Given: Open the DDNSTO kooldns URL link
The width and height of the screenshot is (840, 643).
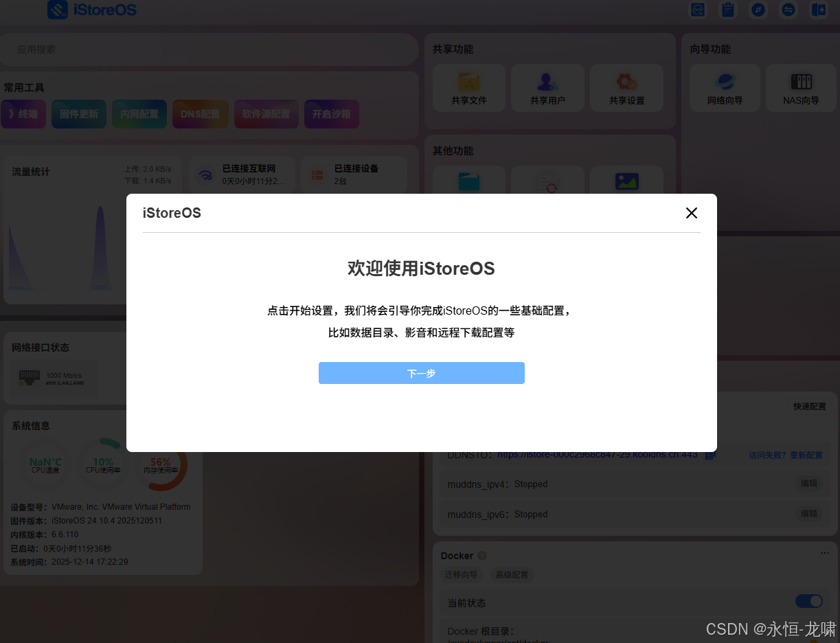Looking at the screenshot, I should [598, 455].
